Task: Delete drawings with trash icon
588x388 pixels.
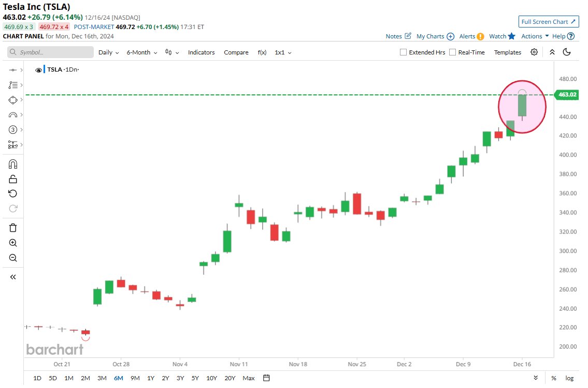Action: [x=13, y=228]
